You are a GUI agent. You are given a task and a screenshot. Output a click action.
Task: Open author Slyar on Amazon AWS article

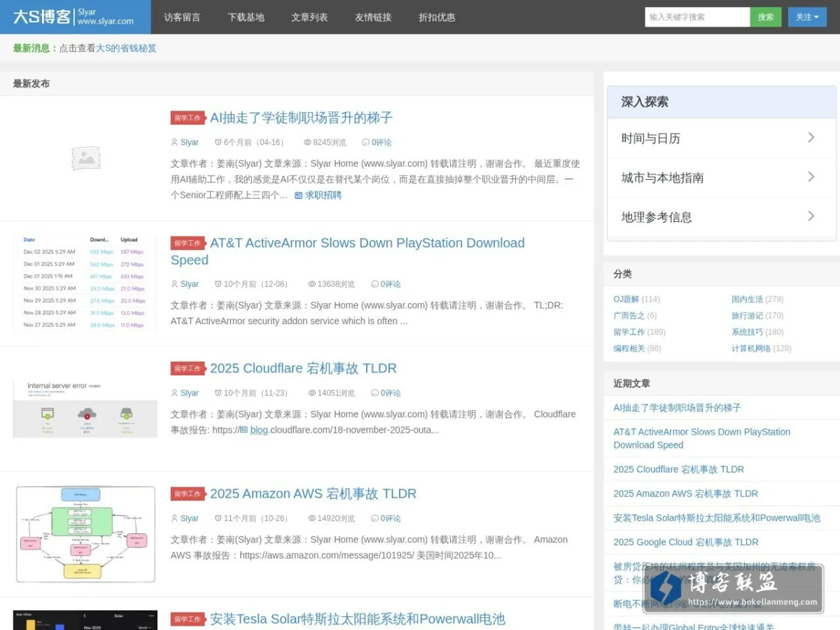click(189, 518)
